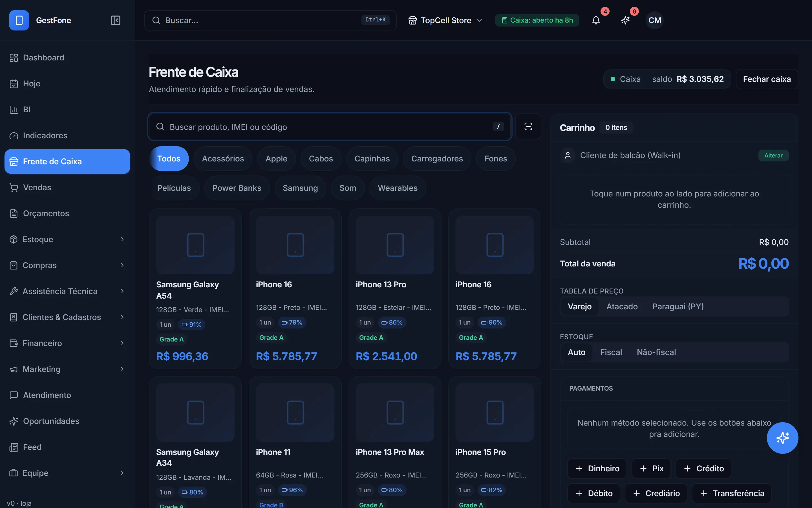Click the Orçamentos document icon
This screenshot has width=812, height=508.
tap(14, 213)
